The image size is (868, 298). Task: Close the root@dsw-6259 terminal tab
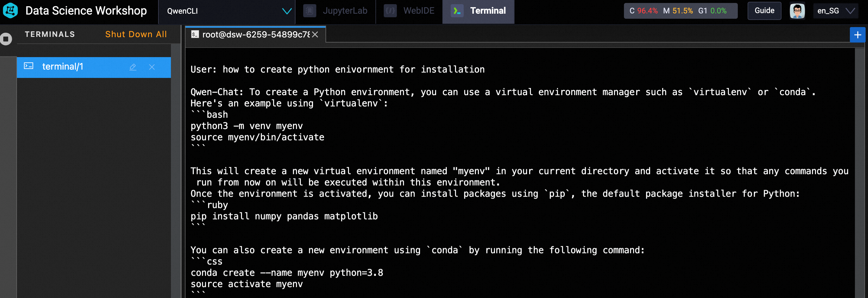315,34
